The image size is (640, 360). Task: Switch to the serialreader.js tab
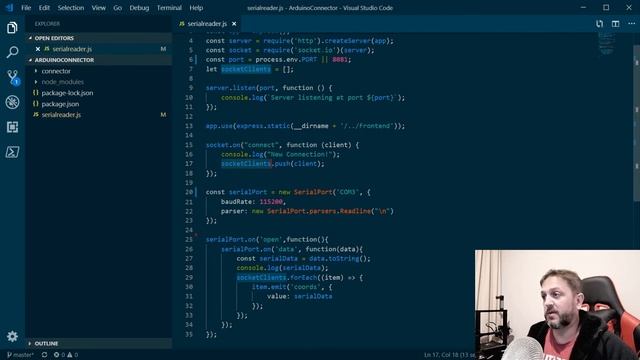coord(207,24)
